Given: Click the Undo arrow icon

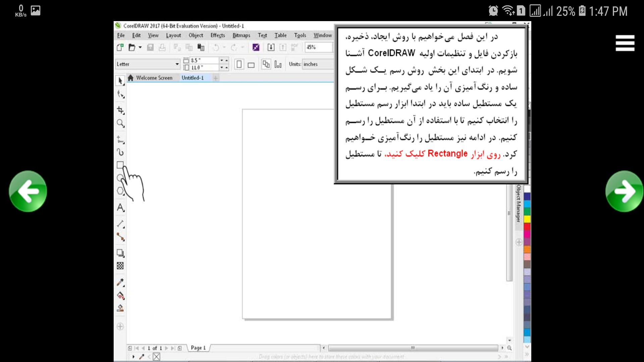Looking at the screenshot, I should (x=216, y=47).
